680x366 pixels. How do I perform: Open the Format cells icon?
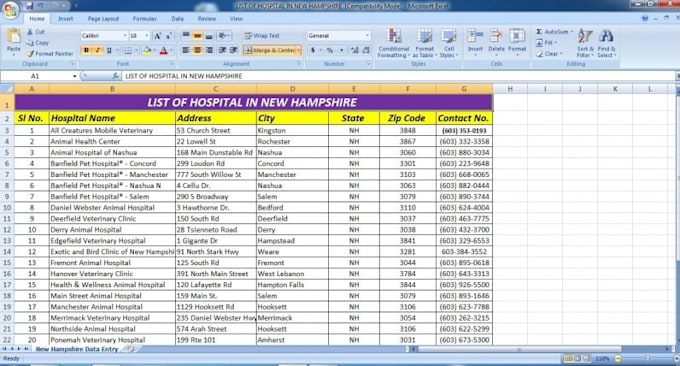pyautogui.click(x=517, y=36)
